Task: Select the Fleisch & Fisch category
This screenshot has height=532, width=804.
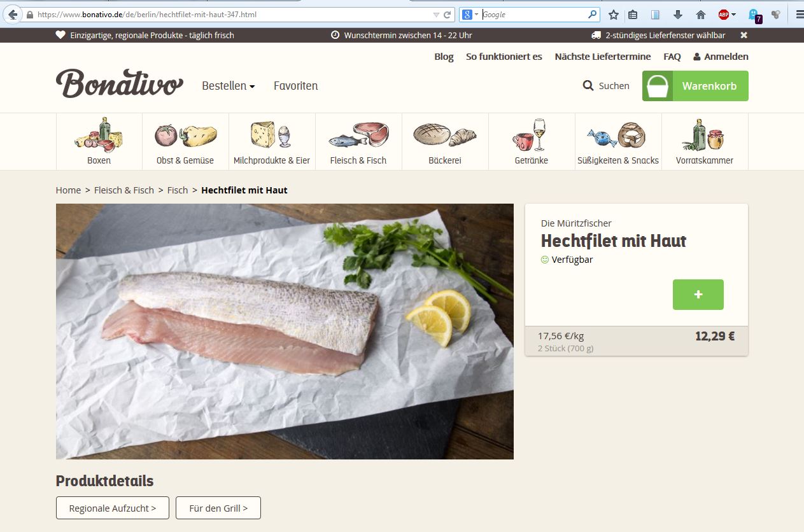Action: point(358,142)
